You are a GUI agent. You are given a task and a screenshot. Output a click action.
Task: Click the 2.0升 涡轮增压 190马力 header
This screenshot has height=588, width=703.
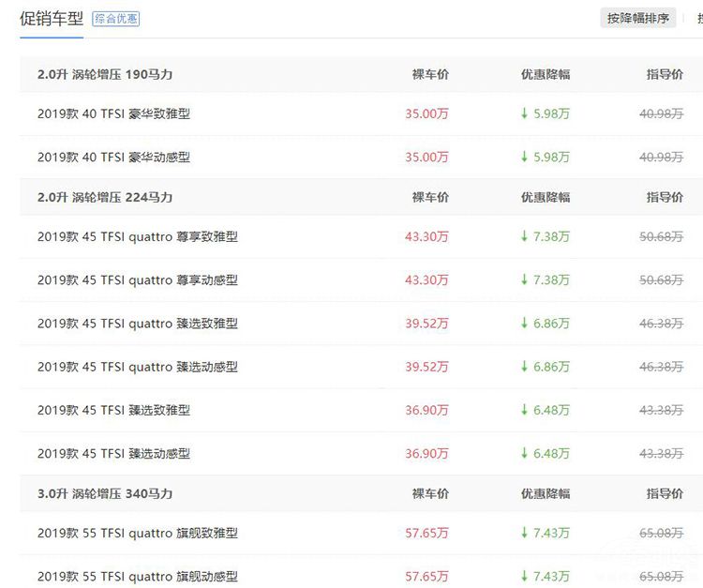click(x=105, y=74)
